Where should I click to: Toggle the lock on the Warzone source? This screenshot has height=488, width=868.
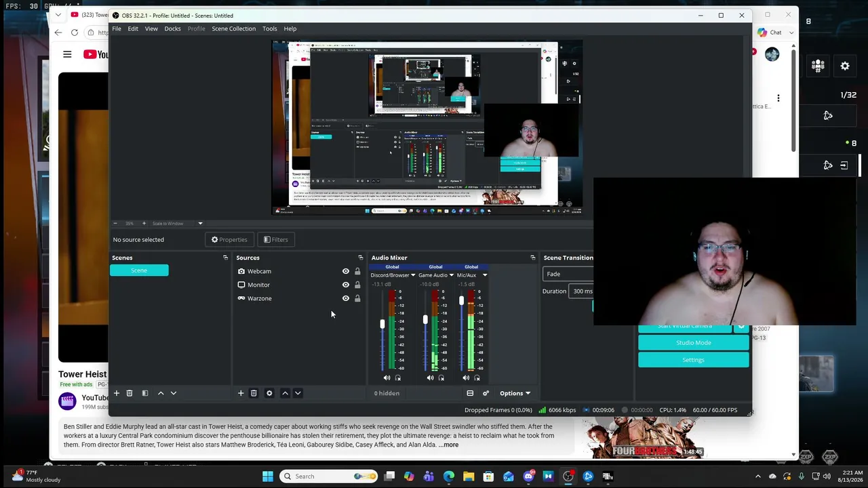357,298
